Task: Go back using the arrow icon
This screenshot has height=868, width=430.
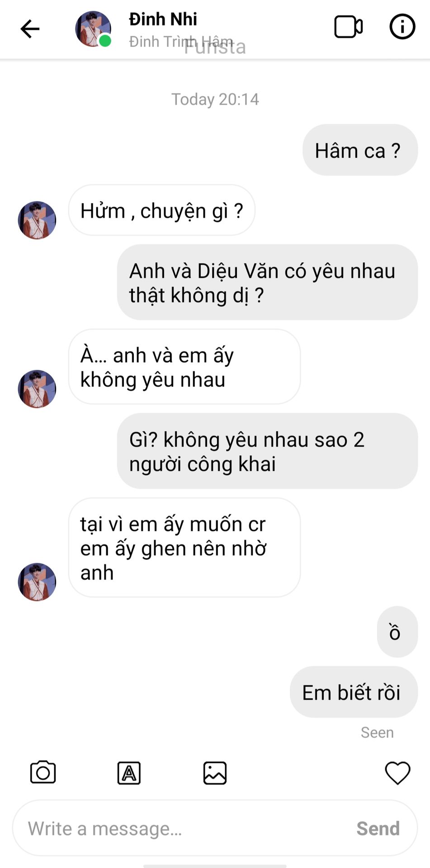Action: [x=30, y=29]
